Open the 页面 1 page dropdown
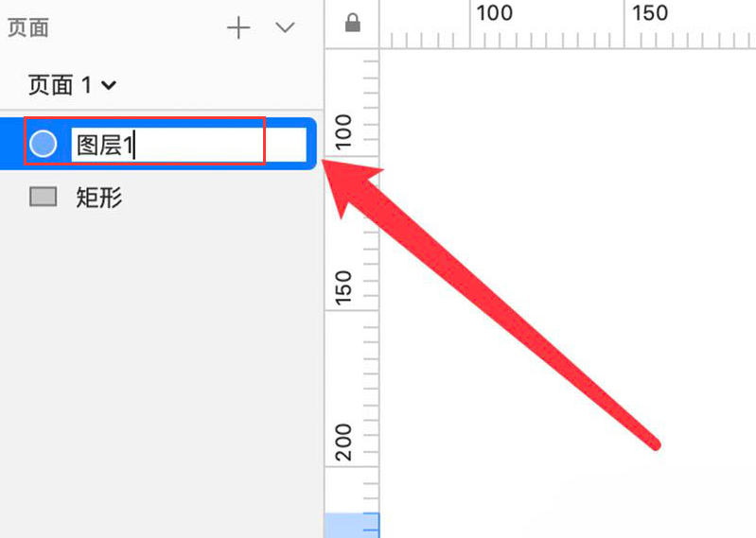 click(x=72, y=85)
